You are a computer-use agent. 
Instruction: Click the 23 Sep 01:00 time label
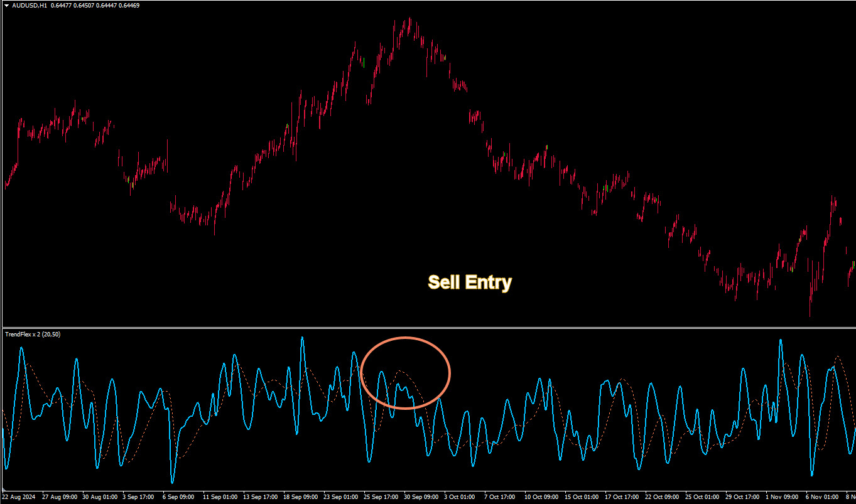point(340,497)
